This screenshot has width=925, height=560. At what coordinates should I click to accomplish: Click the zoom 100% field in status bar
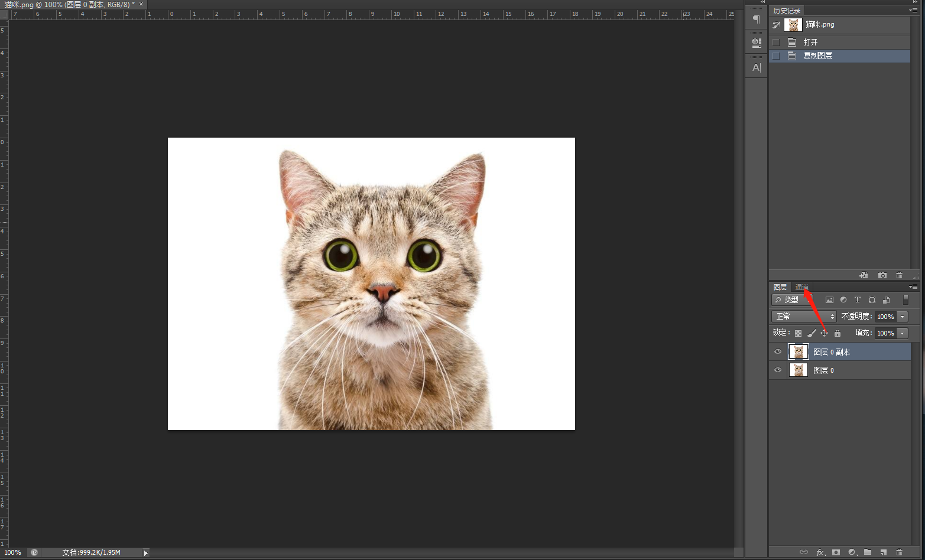pos(13,553)
